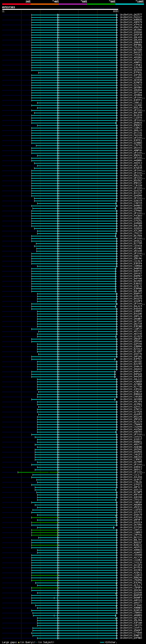Select label UniRef100_Q82TU4

click(x=131, y=324)
